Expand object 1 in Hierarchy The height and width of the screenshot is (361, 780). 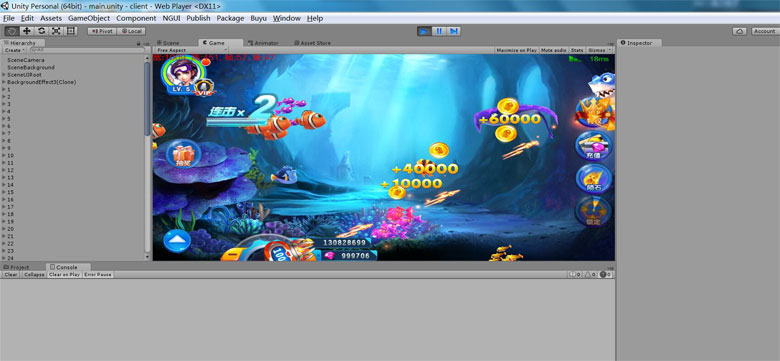pos(4,89)
